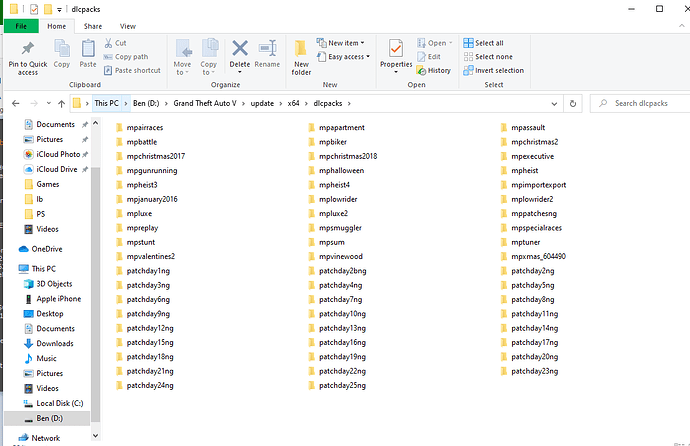690x446 pixels.
Task: Select Local Disk (C:) in navigation pane
Action: tap(56, 403)
